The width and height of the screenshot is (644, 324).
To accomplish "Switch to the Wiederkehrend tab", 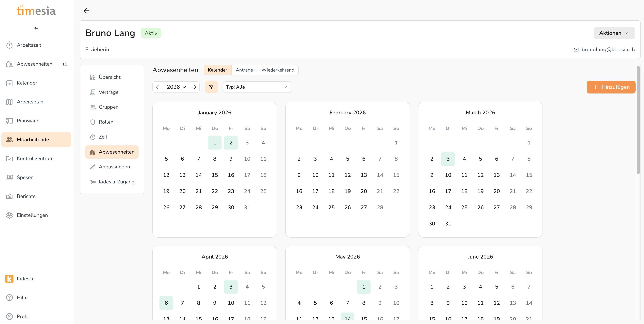I will [x=277, y=70].
